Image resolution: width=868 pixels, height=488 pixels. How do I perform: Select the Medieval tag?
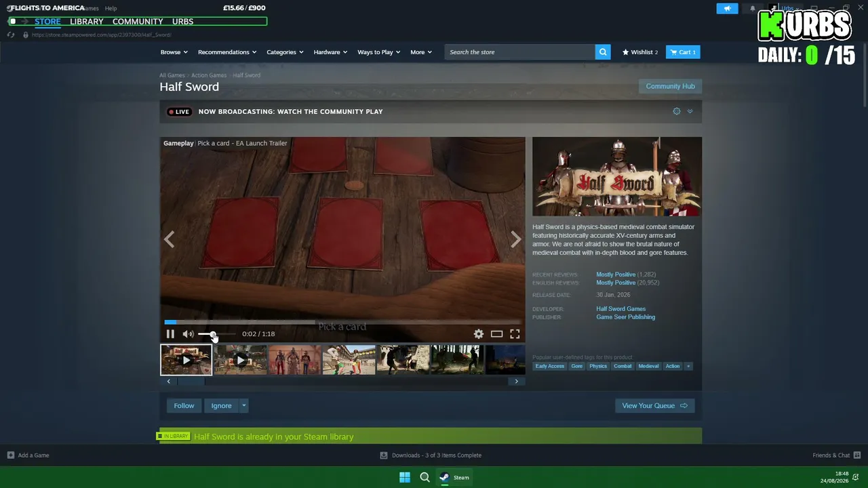[x=648, y=366]
